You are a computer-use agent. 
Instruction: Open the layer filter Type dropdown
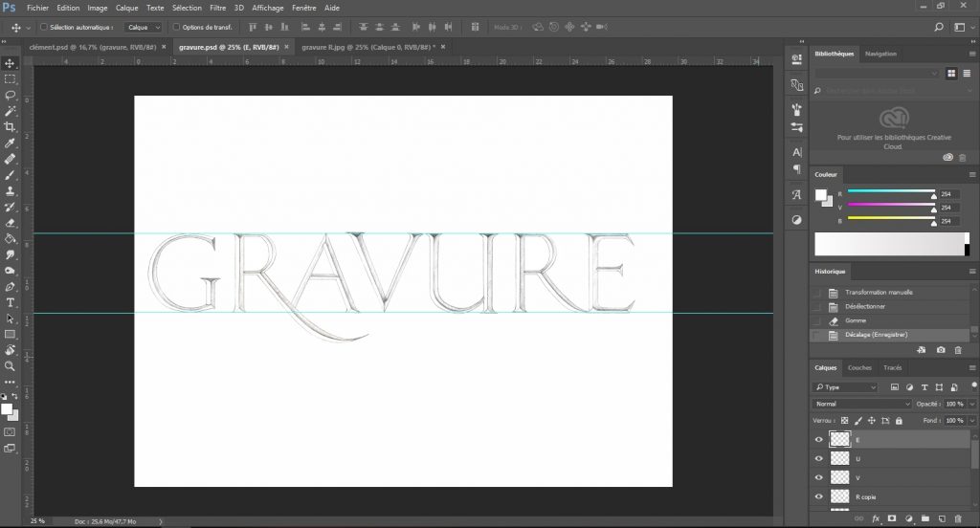click(x=846, y=387)
